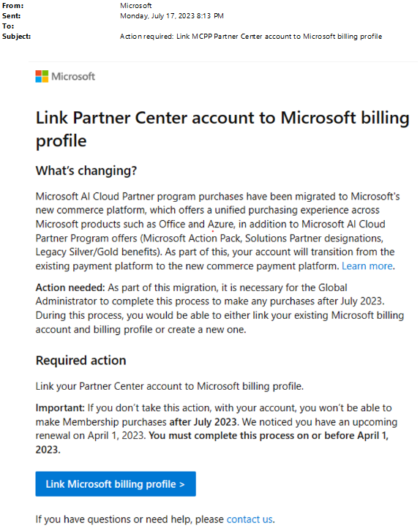The height and width of the screenshot is (531, 420).
Task: Click the Microsoft four-square logo icon
Action: click(42, 77)
